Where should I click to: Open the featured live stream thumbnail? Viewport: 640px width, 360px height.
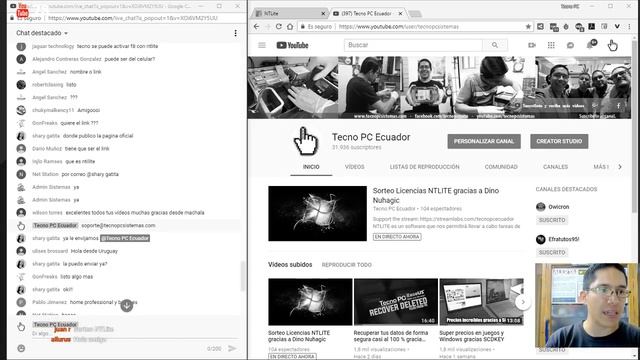click(x=317, y=213)
